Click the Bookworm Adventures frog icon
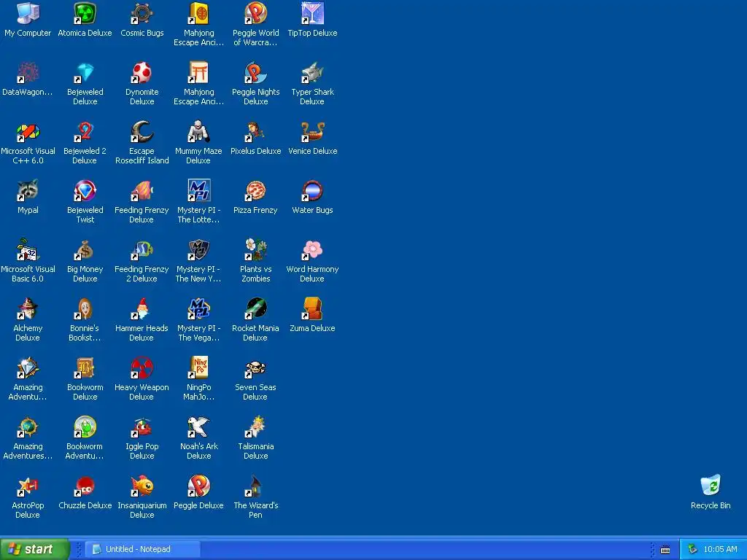 (85, 427)
